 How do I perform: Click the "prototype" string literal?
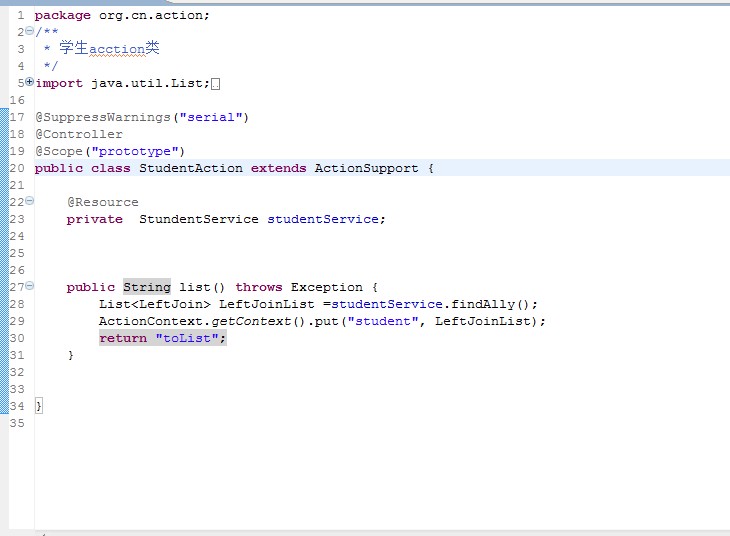click(135, 151)
